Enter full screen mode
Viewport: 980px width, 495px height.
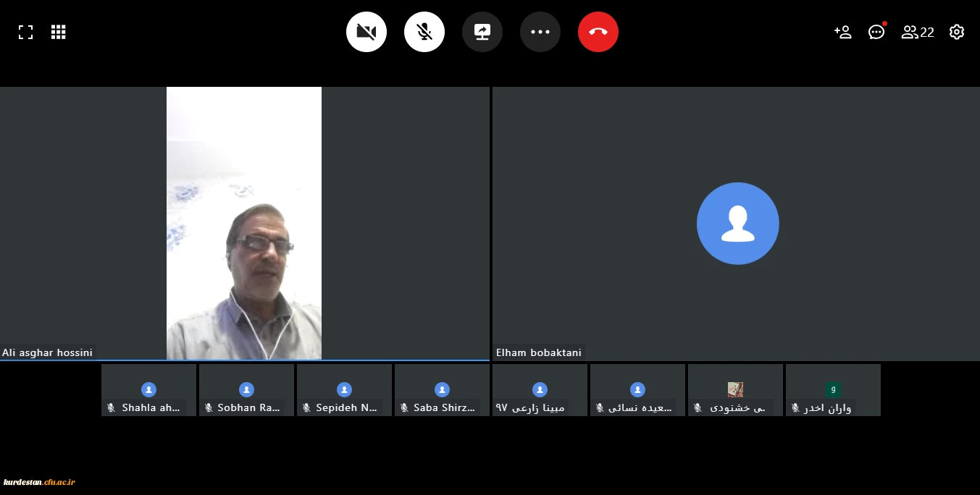pos(25,32)
